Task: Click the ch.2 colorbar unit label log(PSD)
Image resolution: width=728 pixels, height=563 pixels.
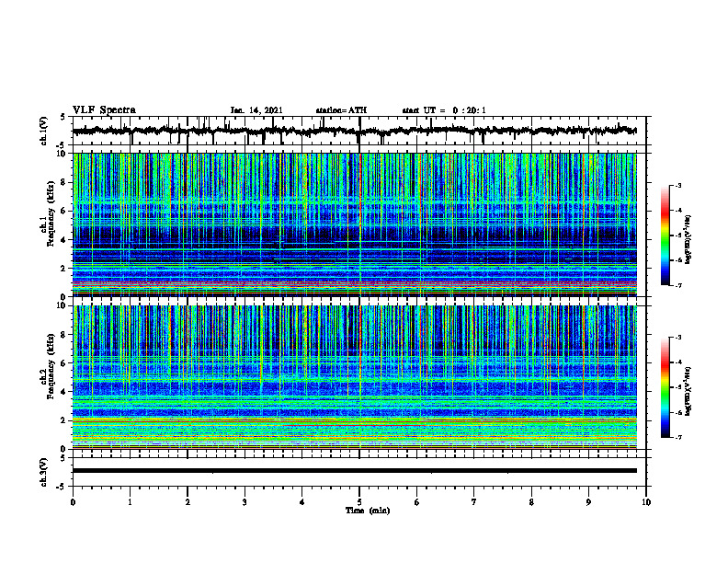Action: (x=688, y=391)
